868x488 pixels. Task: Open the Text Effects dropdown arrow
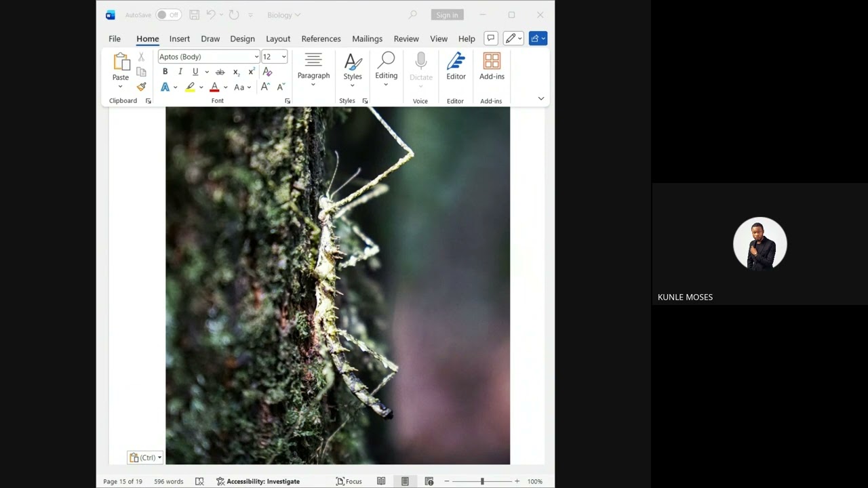pyautogui.click(x=175, y=87)
